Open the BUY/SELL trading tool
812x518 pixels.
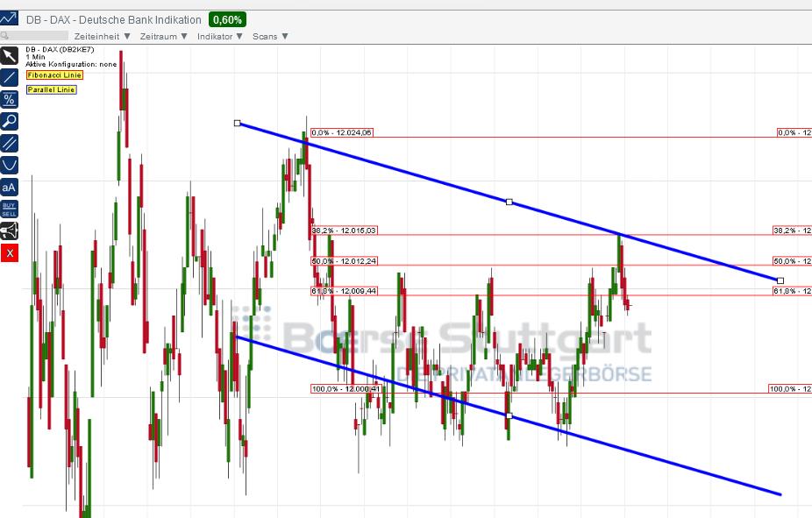[x=11, y=209]
